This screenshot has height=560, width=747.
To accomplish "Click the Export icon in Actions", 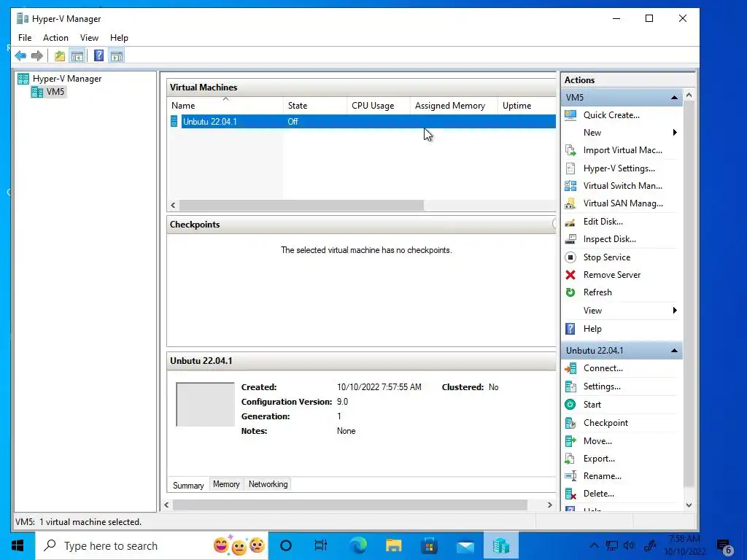I will (x=570, y=459).
